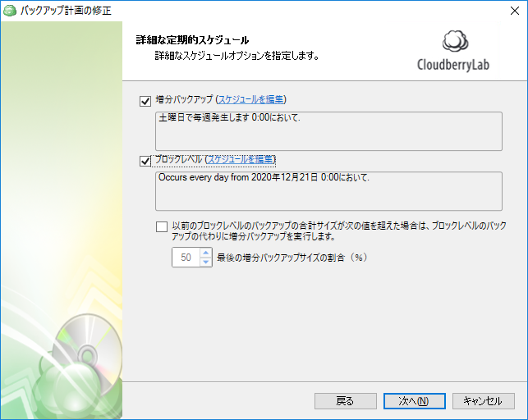Click the CloudberryLab cloud logo
The width and height of the screenshot is (528, 420).
tap(455, 41)
